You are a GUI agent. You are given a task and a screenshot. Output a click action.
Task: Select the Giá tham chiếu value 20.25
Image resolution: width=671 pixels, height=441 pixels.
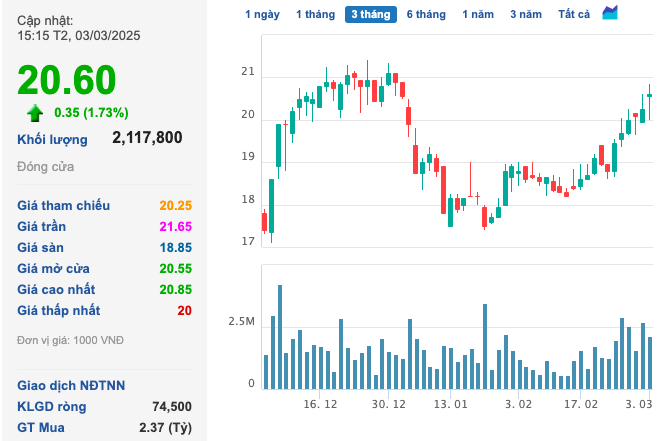tap(175, 205)
